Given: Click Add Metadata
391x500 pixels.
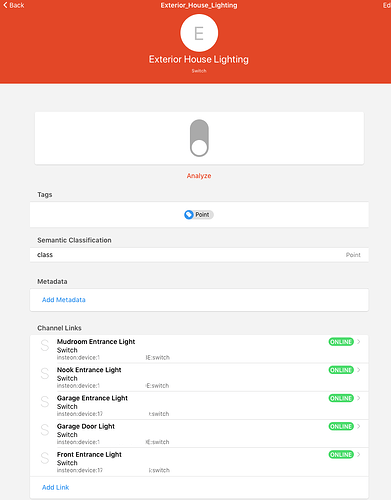Looking at the screenshot, I should (64, 300).
